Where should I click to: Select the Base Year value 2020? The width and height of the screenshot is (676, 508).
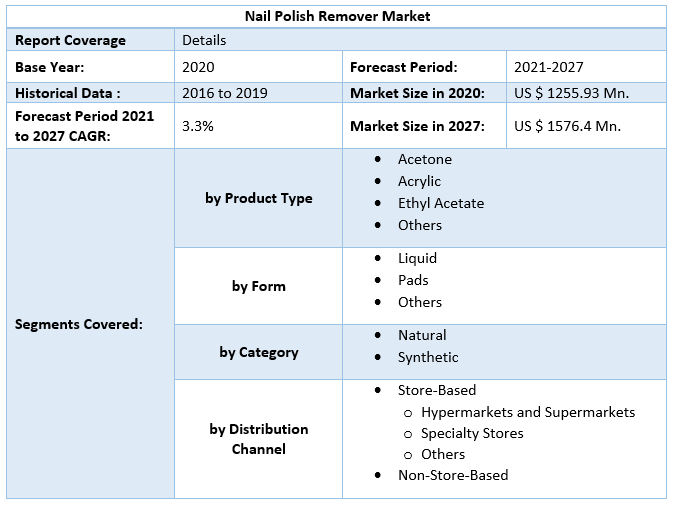point(198,67)
